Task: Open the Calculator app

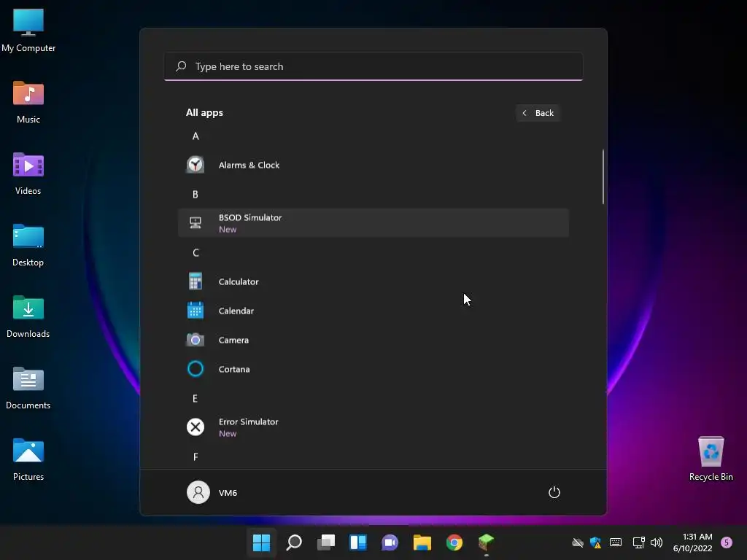Action: (x=373, y=281)
